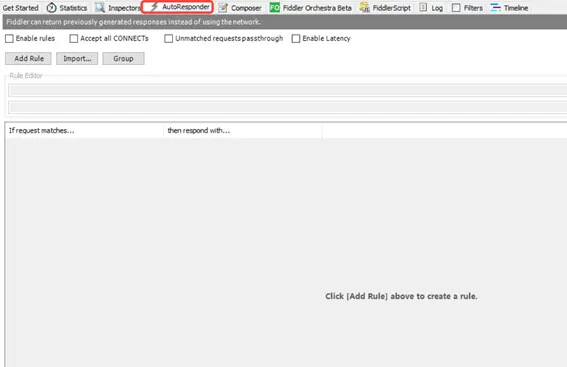Switch to the Composer tab
Screen dimensions: 567x367
coord(240,8)
